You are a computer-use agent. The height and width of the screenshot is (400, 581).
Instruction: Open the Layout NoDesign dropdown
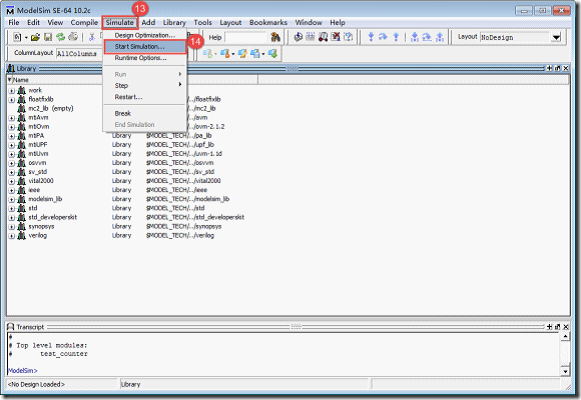(x=556, y=37)
